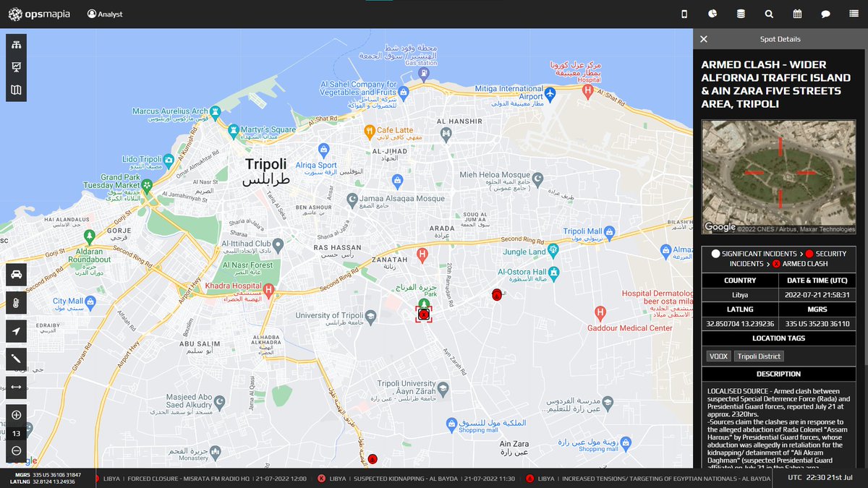The height and width of the screenshot is (488, 868).
Task: Open the list menu icon in top bar
Action: (854, 14)
